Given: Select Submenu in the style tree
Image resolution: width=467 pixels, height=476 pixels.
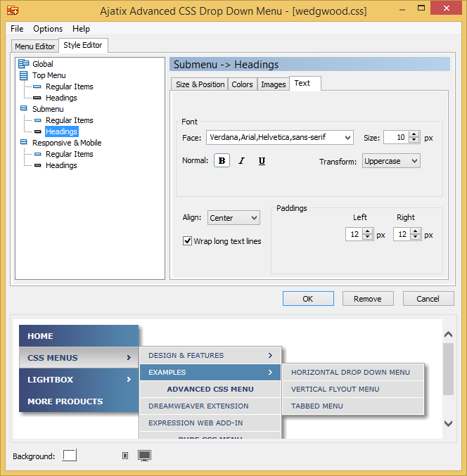Looking at the screenshot, I should click(x=48, y=109).
